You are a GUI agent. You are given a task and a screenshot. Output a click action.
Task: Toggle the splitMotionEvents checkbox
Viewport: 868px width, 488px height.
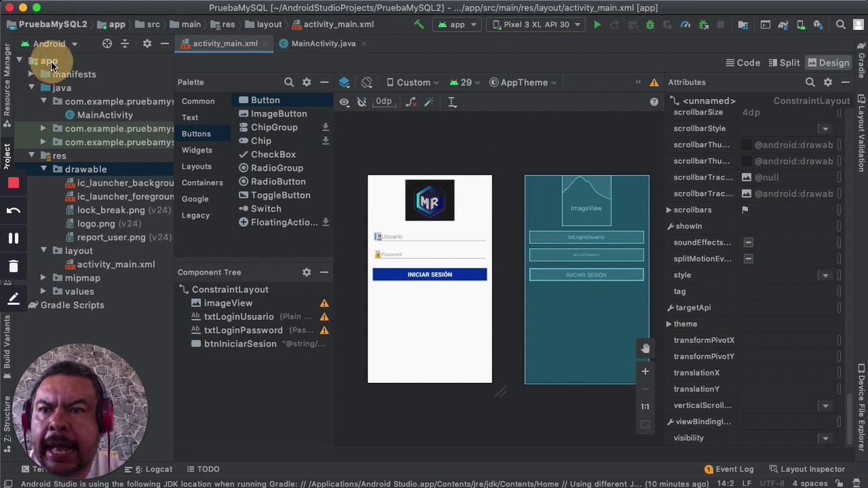748,258
